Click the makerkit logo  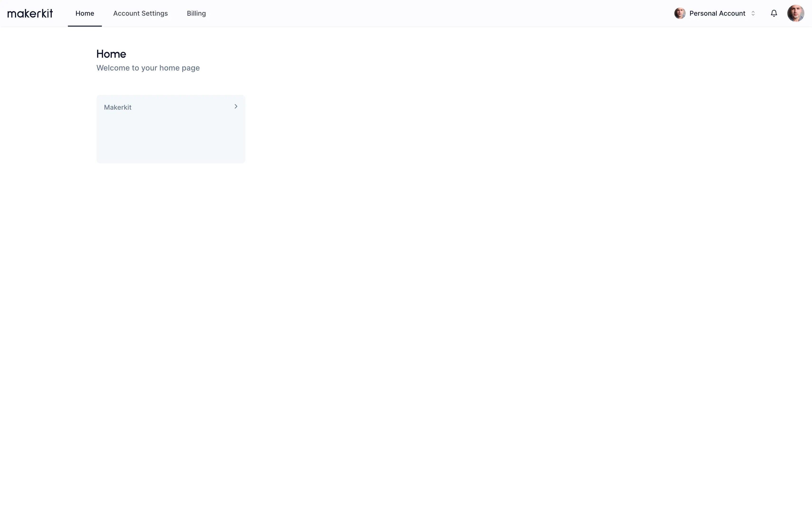pos(30,14)
